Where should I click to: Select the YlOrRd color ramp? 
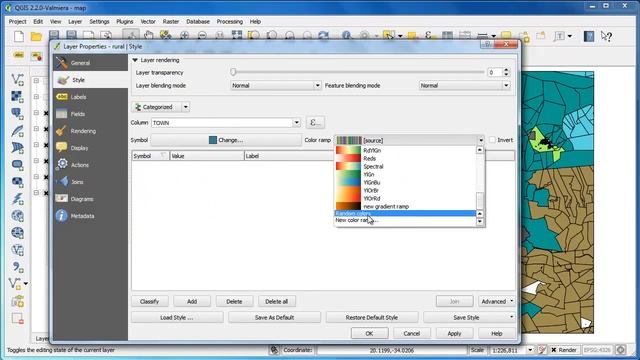(405, 198)
